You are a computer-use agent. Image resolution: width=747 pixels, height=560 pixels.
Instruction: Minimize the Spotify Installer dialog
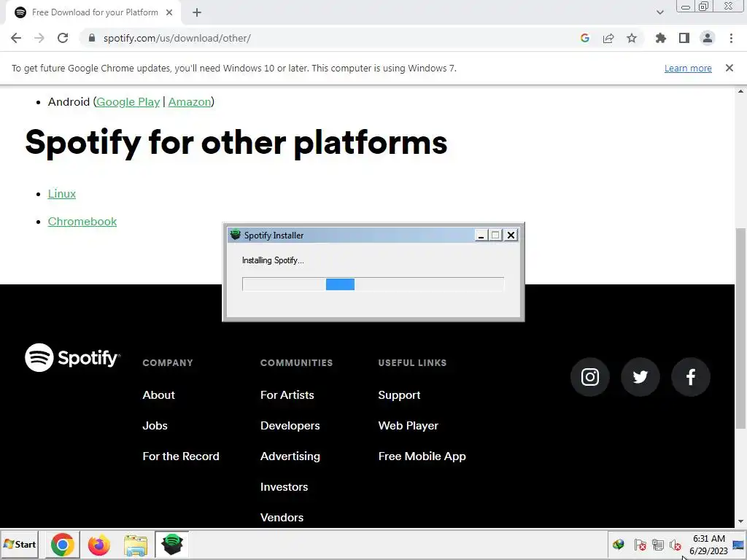coord(481,235)
